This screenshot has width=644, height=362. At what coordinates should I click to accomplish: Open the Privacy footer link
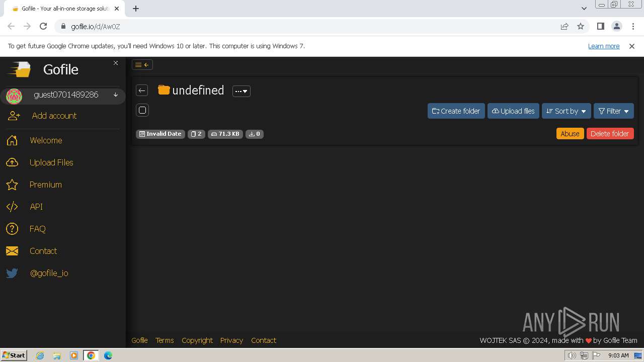[x=231, y=340]
